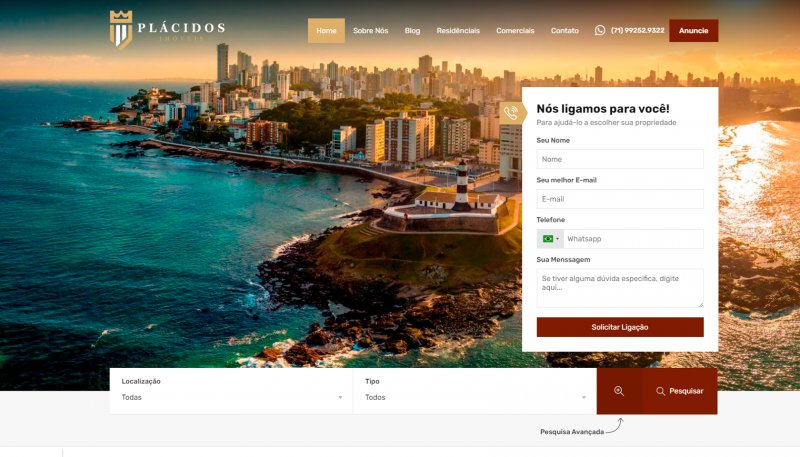Open the Sobre Nós page
800x457 pixels.
click(x=370, y=30)
